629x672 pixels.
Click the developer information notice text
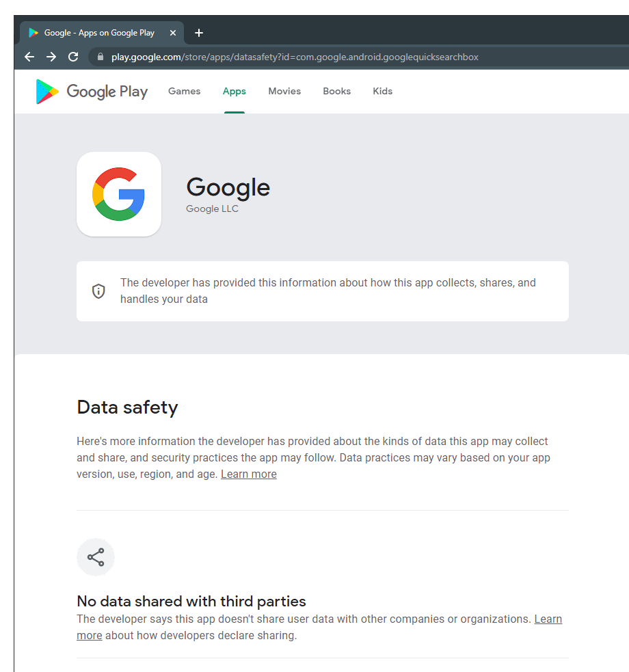[x=327, y=291]
